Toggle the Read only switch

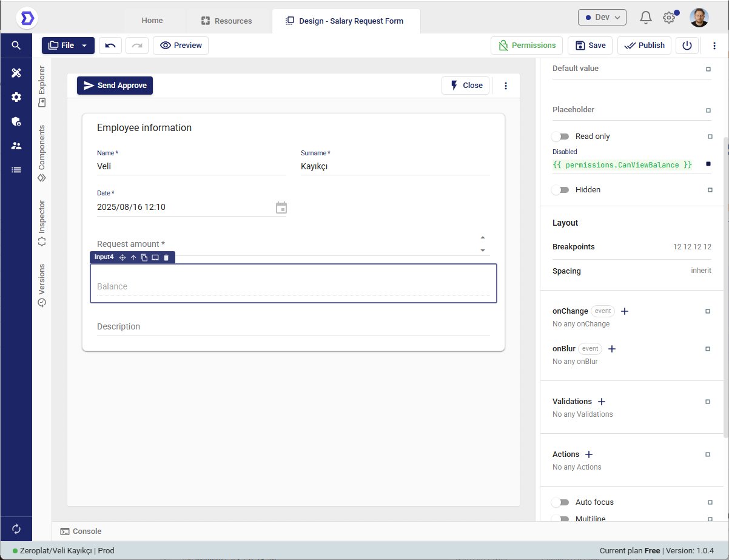(560, 137)
